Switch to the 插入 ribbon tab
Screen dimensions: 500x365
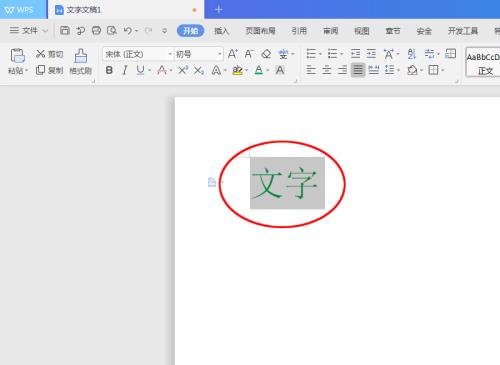(221, 31)
